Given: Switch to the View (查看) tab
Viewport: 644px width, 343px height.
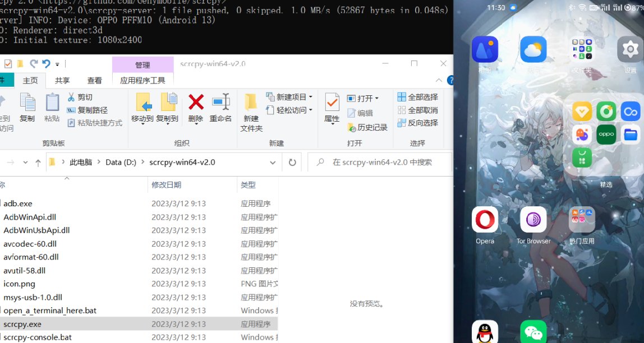Looking at the screenshot, I should (x=94, y=80).
